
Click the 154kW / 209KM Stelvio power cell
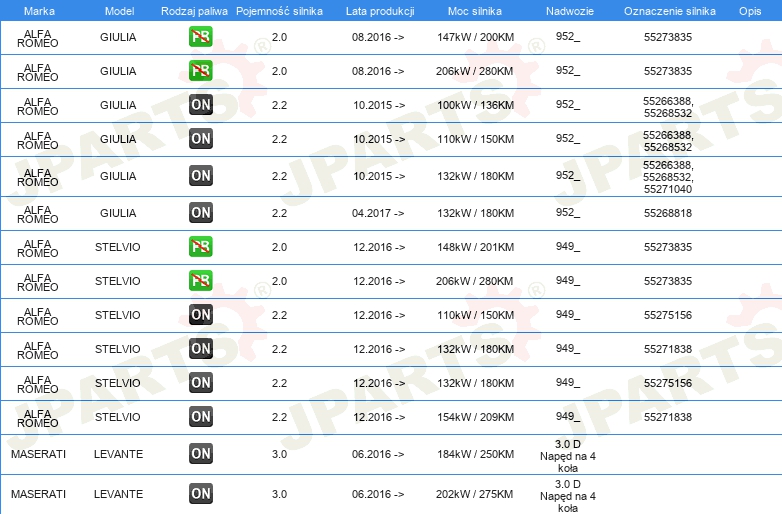(x=475, y=417)
